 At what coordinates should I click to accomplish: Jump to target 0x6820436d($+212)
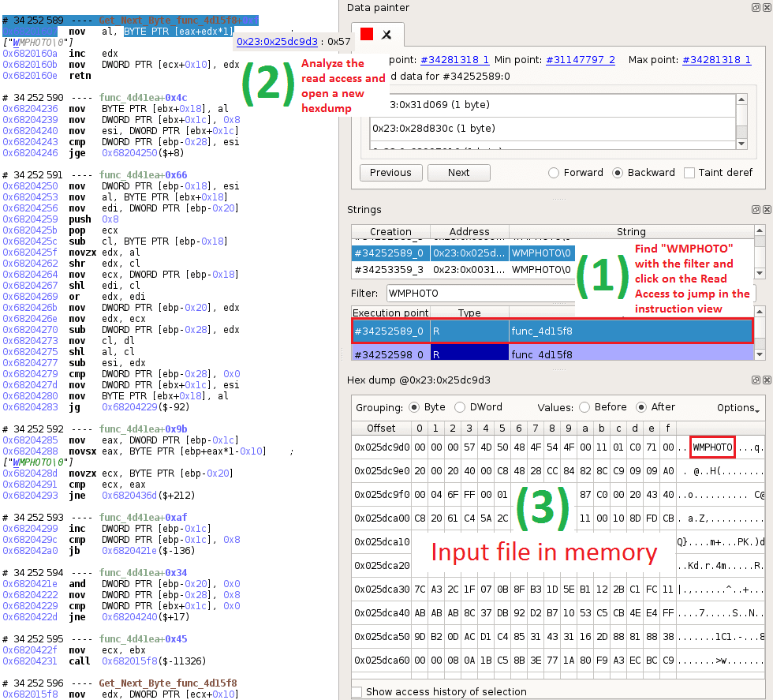pyautogui.click(x=148, y=496)
